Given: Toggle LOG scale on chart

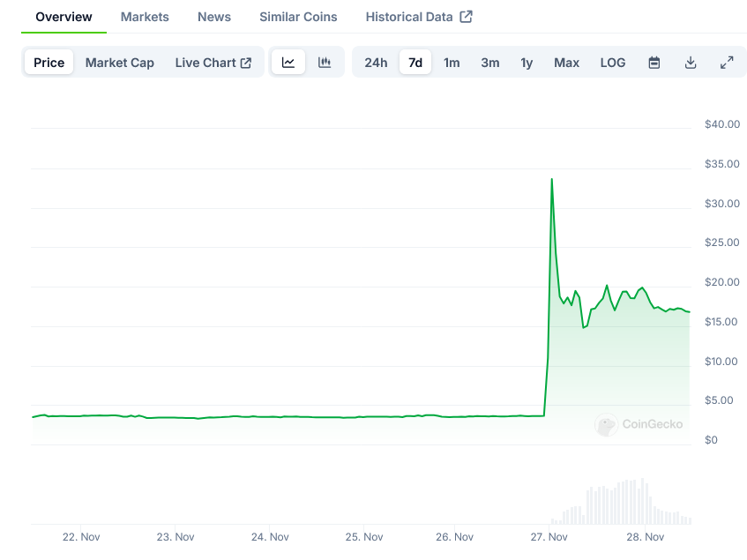Looking at the screenshot, I should (x=613, y=63).
